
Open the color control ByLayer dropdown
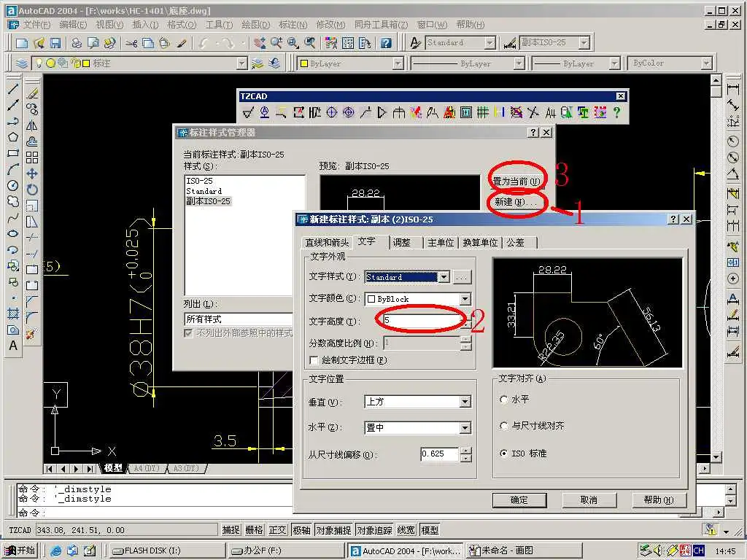(x=398, y=63)
